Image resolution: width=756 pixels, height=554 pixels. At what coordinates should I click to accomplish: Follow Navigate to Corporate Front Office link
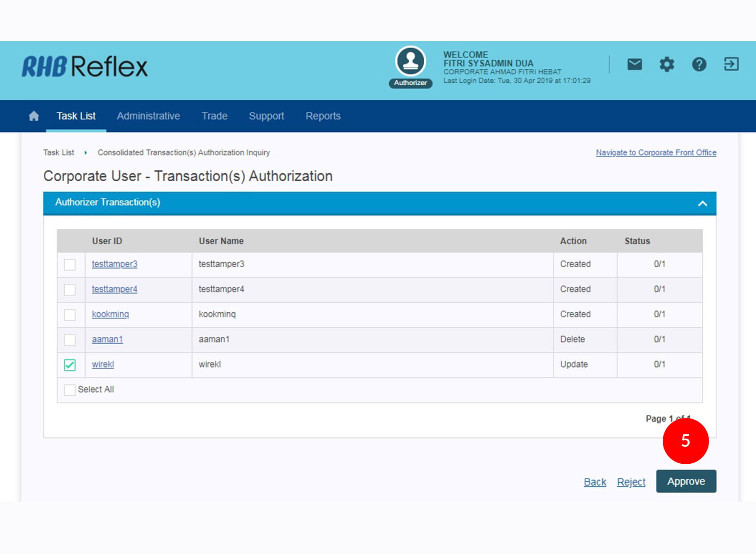coord(656,152)
